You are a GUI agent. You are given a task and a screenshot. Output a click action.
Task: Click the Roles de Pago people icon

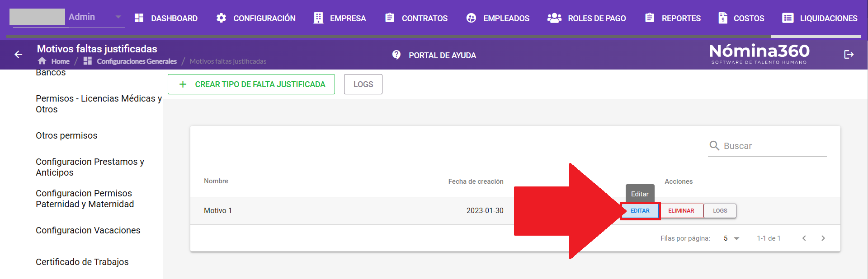tap(554, 18)
